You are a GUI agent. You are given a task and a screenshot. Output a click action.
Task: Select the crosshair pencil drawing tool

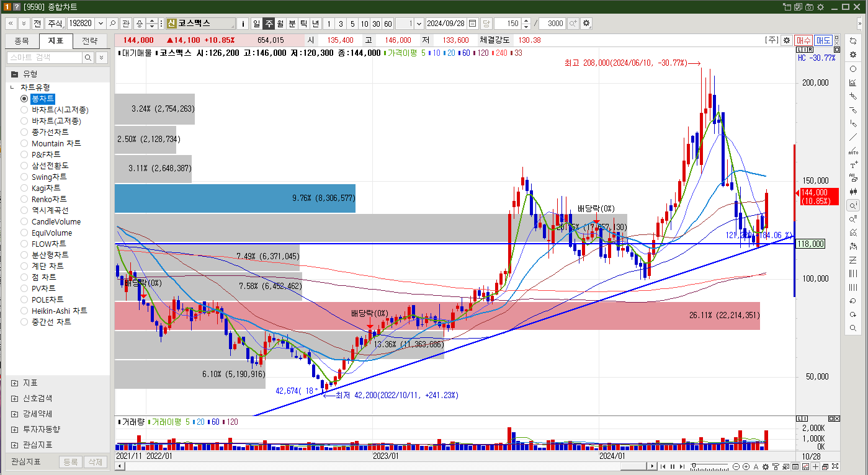[854, 97]
